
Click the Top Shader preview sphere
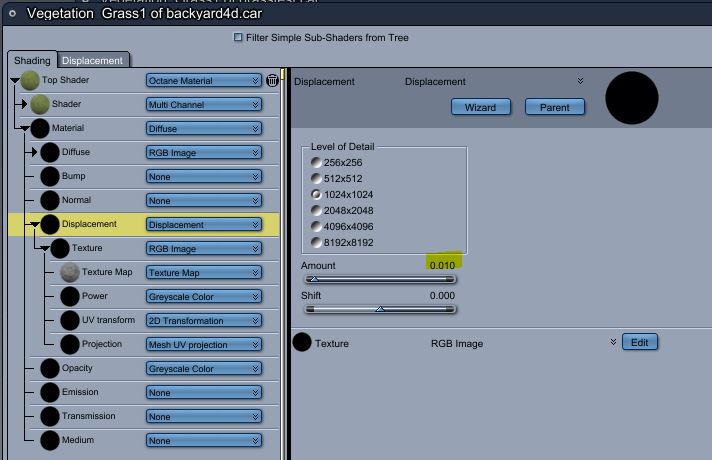(x=30, y=80)
